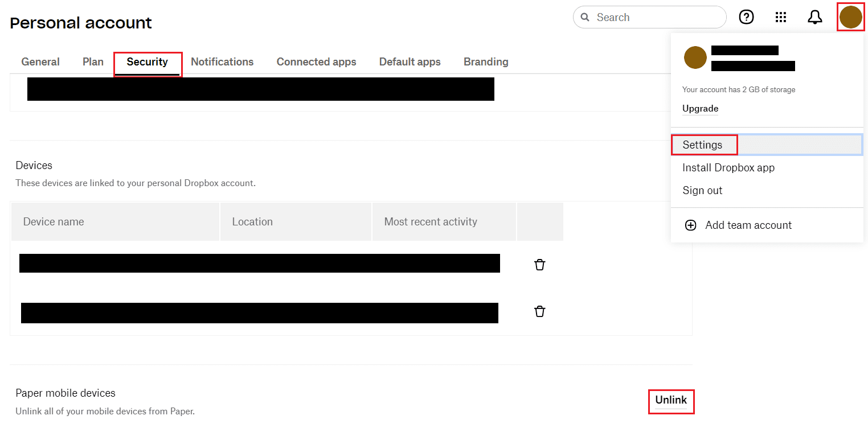Select Settings in the account menu
The width and height of the screenshot is (868, 432).
[702, 145]
